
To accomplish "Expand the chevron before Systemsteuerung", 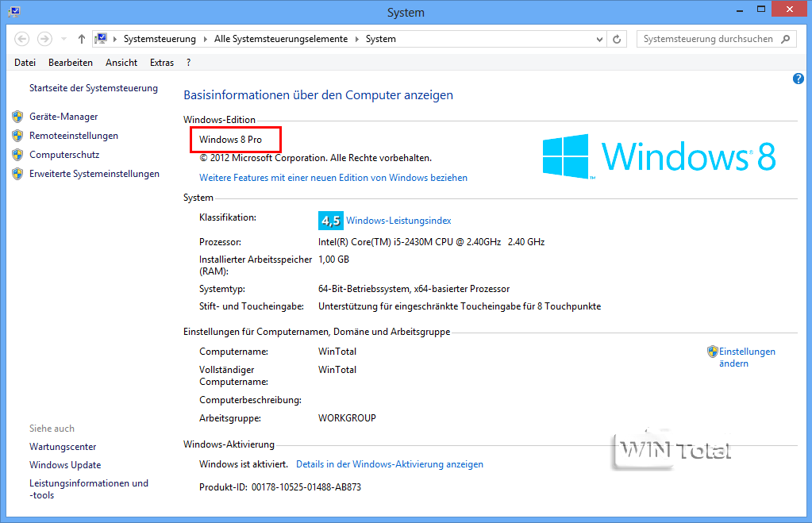I will (x=114, y=40).
